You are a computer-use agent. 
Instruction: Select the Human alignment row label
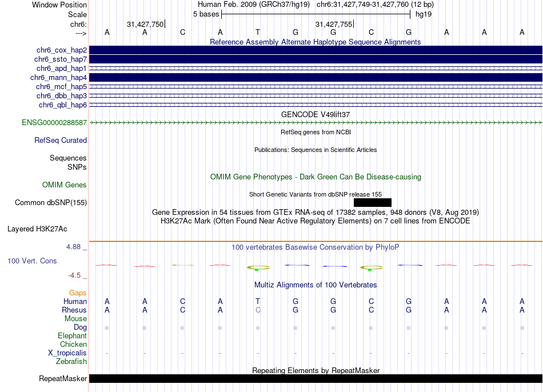coord(75,302)
